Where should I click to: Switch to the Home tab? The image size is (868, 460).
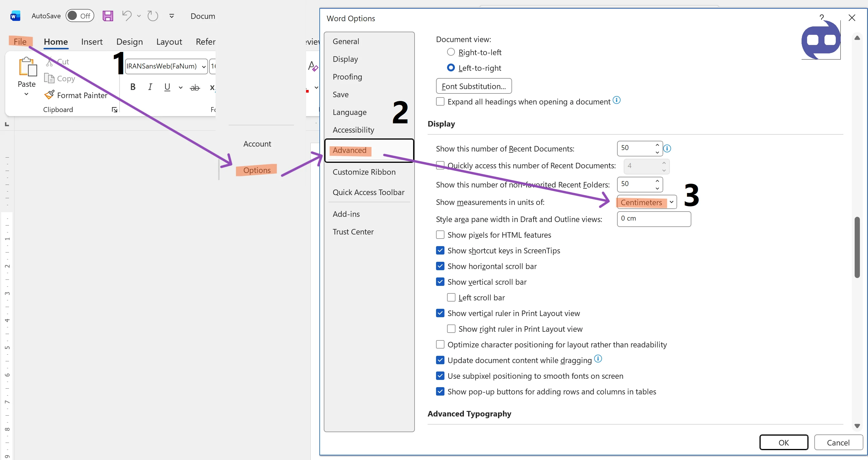pyautogui.click(x=56, y=42)
